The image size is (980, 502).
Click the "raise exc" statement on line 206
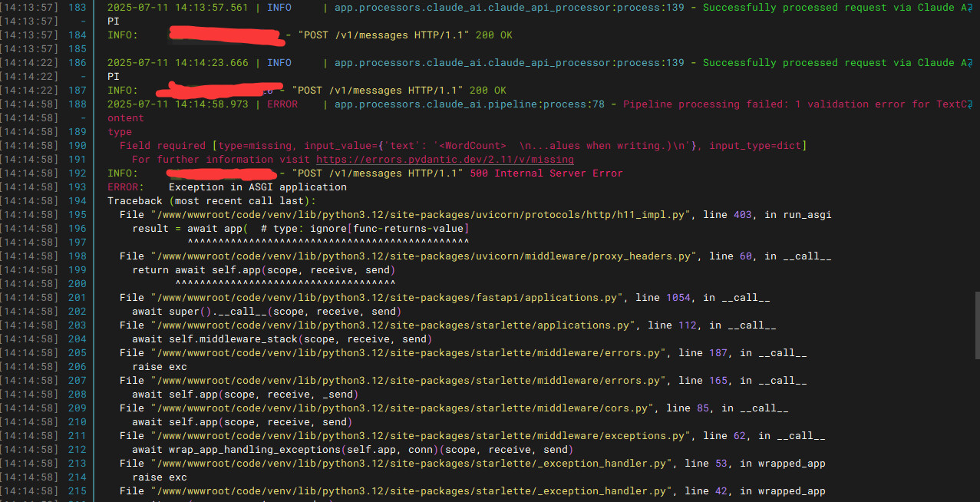coord(159,367)
